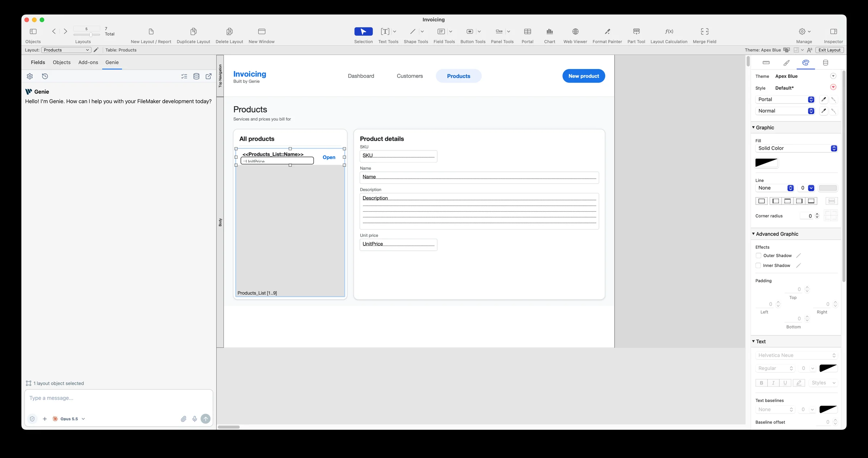Collapse the Graphic section
The height and width of the screenshot is (458, 868).
coord(753,127)
